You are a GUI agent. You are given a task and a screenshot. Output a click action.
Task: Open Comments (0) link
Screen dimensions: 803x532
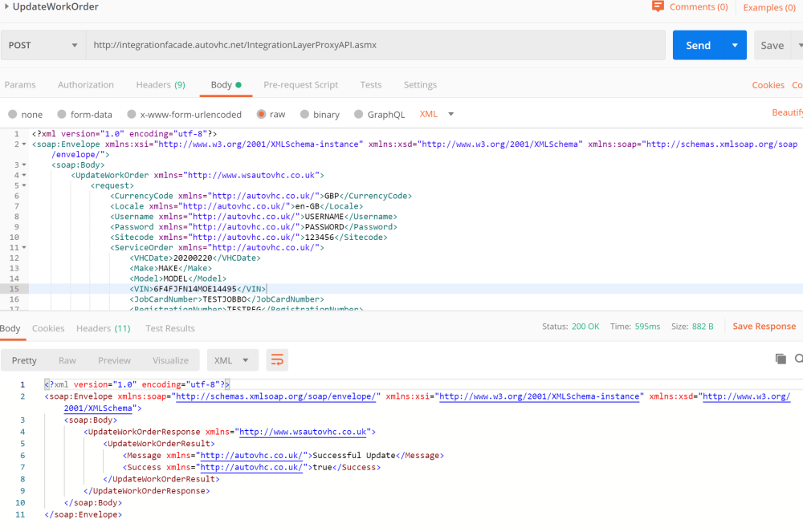coord(699,6)
